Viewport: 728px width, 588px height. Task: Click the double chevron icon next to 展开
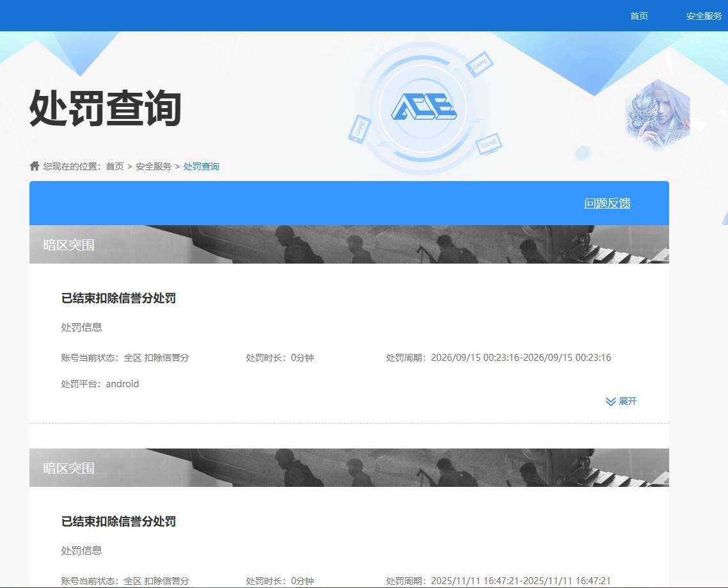click(x=610, y=401)
